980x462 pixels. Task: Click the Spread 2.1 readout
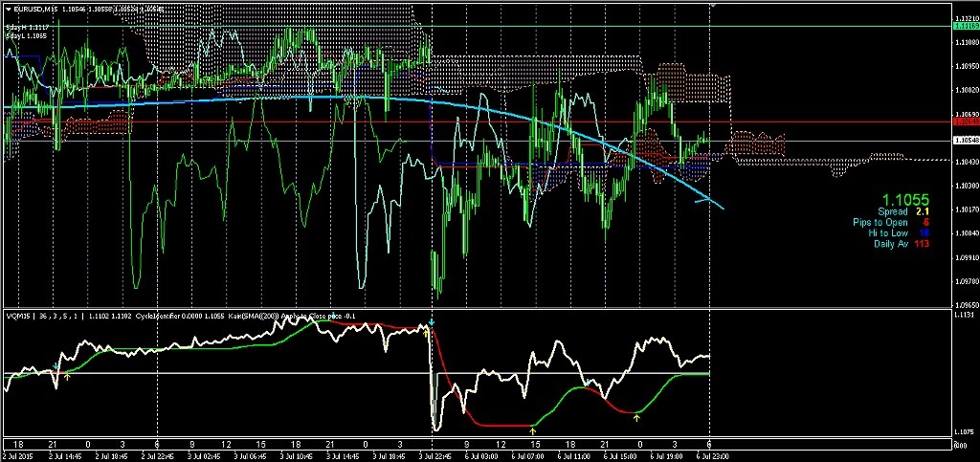(902, 212)
